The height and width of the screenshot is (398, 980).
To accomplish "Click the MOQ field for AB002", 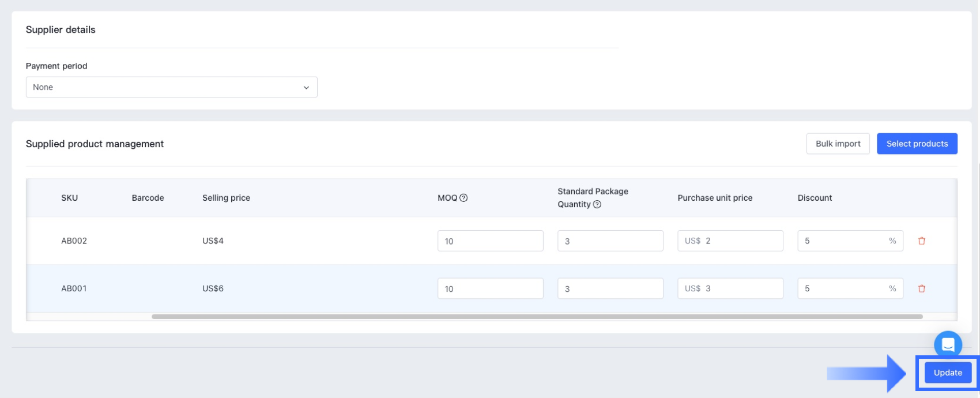I will pos(490,241).
